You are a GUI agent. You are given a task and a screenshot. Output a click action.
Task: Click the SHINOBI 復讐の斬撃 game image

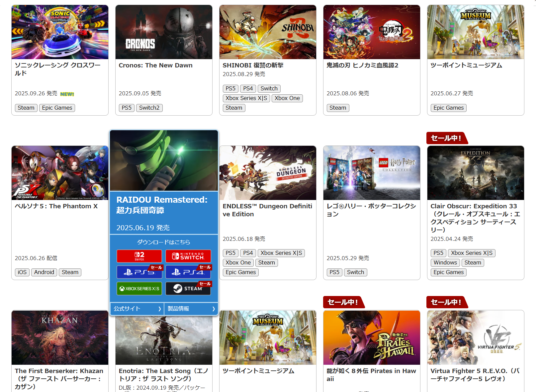point(268,32)
